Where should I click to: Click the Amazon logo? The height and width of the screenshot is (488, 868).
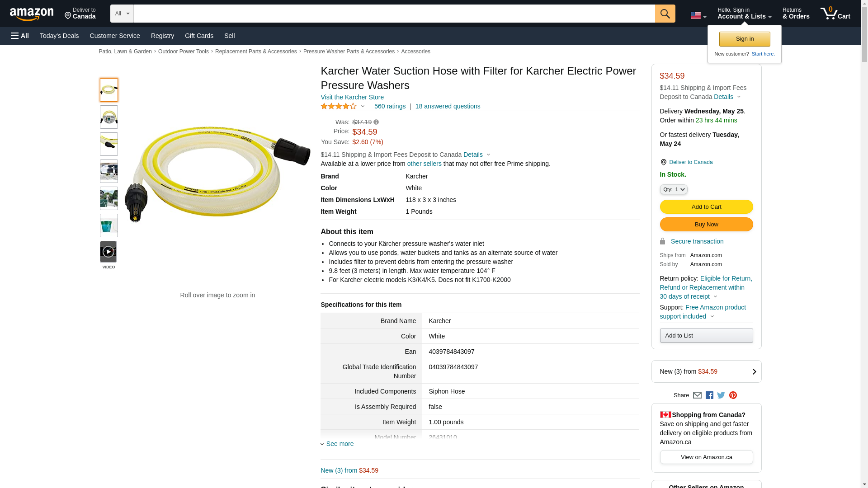(x=32, y=14)
